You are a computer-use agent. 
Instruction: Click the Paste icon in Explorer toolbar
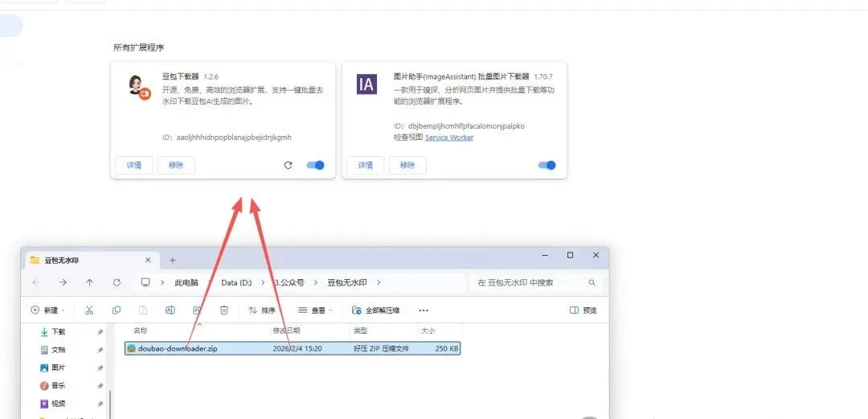pos(143,310)
